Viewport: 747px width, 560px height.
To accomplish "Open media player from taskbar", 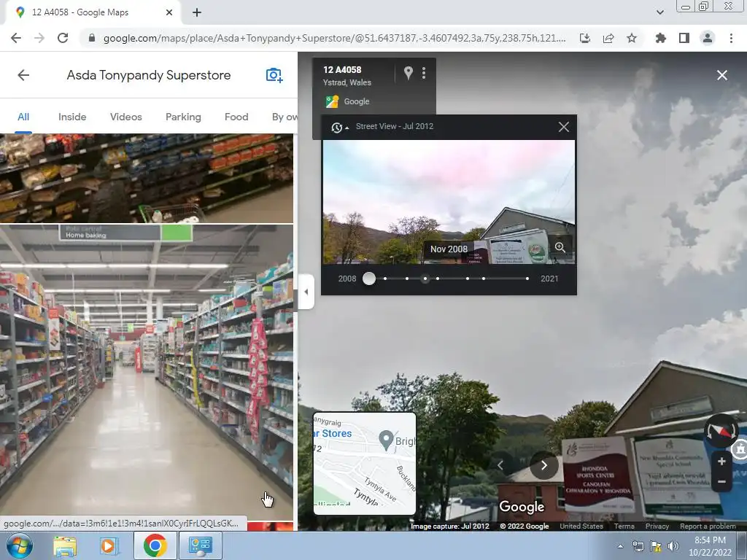I will pos(109,545).
